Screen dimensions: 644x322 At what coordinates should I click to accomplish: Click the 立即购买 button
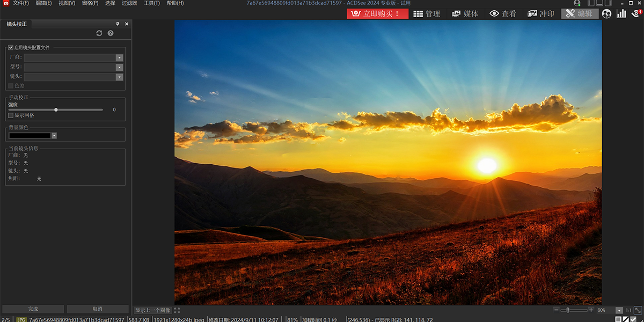click(378, 14)
